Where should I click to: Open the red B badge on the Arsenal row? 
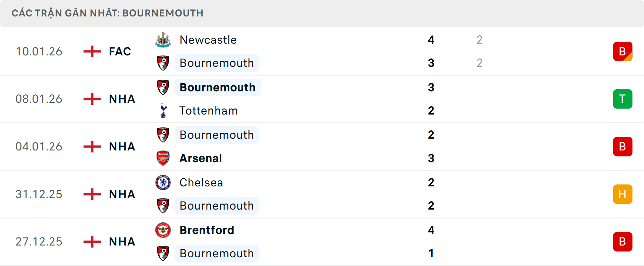pos(623,146)
